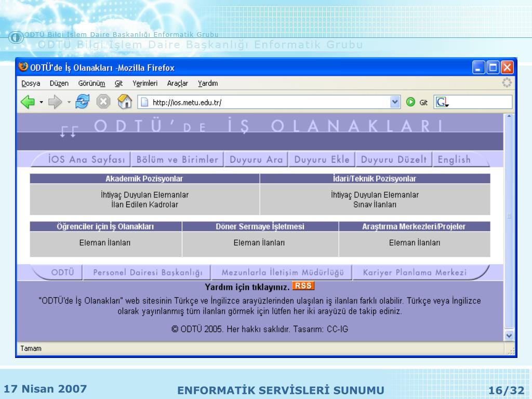Image resolution: width=532 pixels, height=399 pixels.
Task: Minimize the Firefox window
Action: point(478,67)
